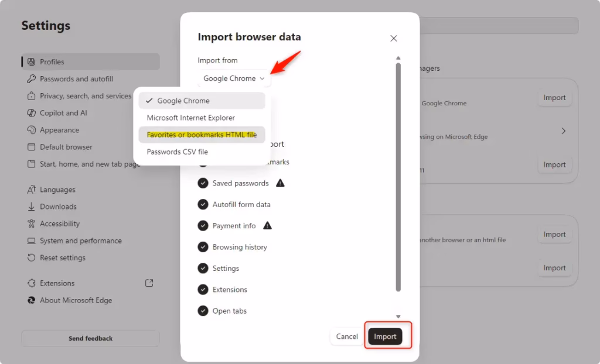Choose Passwords CSV file option
The image size is (600, 364).
[202, 152]
